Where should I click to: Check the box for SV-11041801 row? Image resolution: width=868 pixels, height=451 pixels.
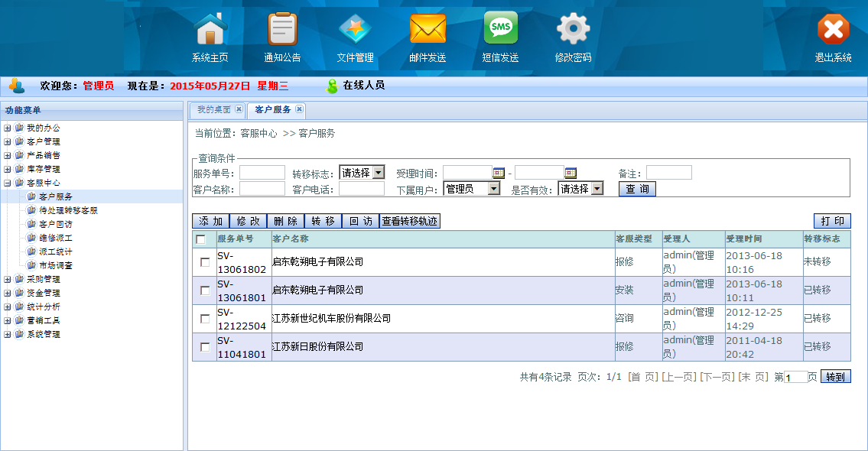tap(204, 347)
